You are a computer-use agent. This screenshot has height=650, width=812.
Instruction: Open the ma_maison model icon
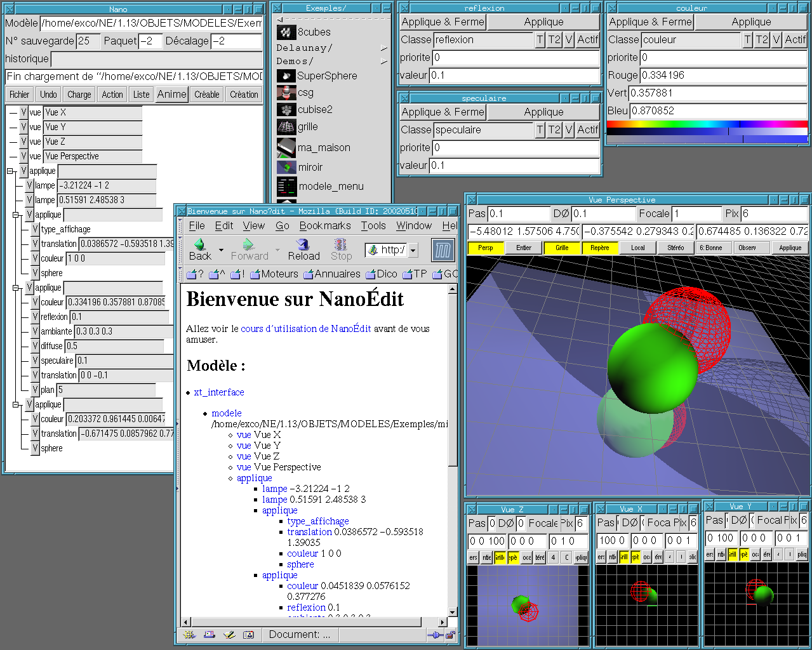[286, 147]
